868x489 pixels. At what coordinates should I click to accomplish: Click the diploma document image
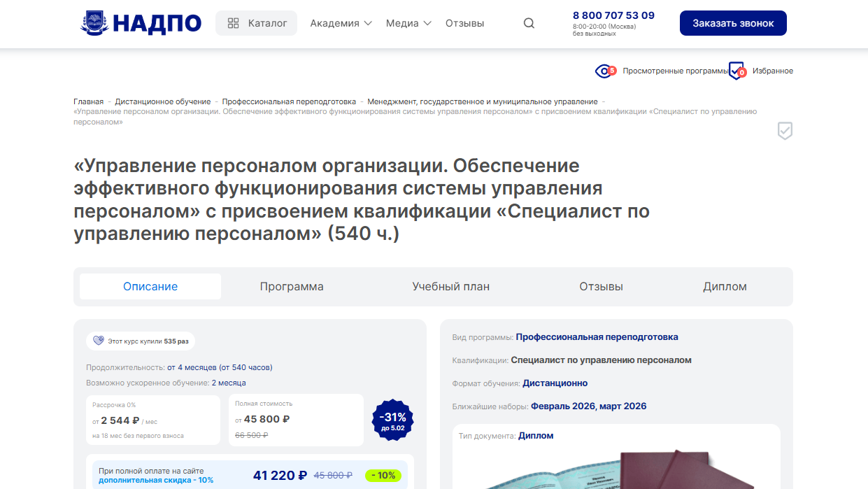(616, 469)
